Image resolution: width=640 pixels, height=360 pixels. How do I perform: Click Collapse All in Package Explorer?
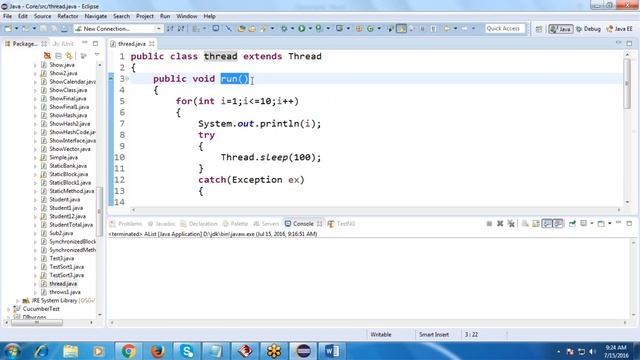point(58,56)
